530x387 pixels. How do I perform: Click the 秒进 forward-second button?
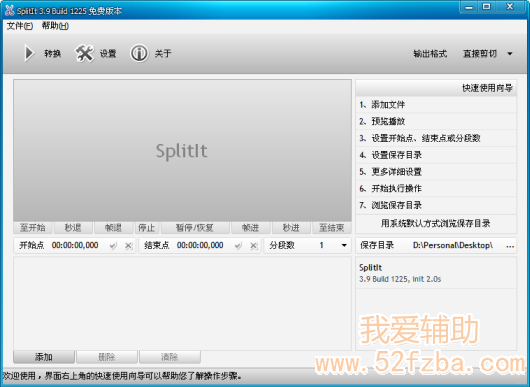(291, 228)
